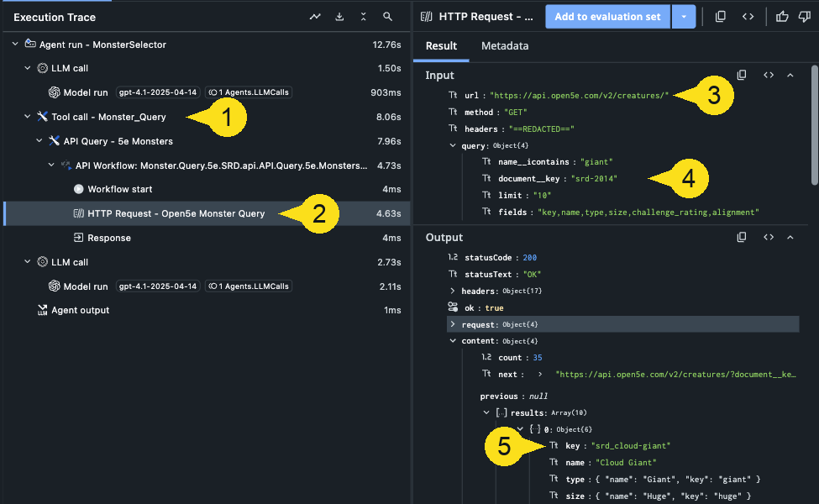Click the statusCode value 200
This screenshot has width=819, height=504.
point(530,258)
